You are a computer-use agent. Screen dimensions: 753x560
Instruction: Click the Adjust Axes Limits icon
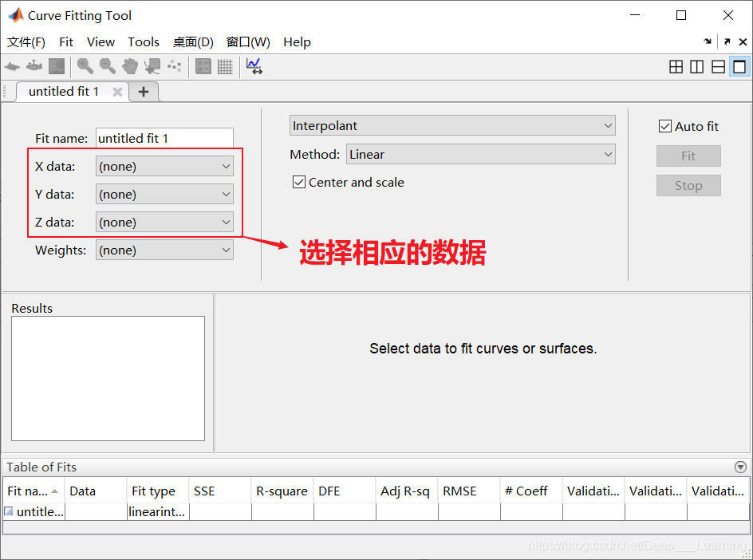[254, 67]
